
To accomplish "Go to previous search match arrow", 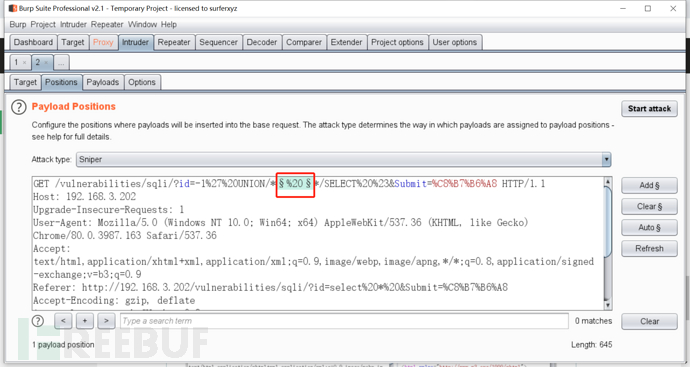I will point(63,321).
